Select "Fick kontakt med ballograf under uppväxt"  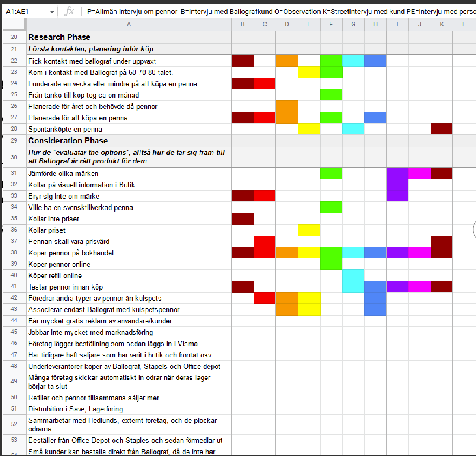click(129, 61)
